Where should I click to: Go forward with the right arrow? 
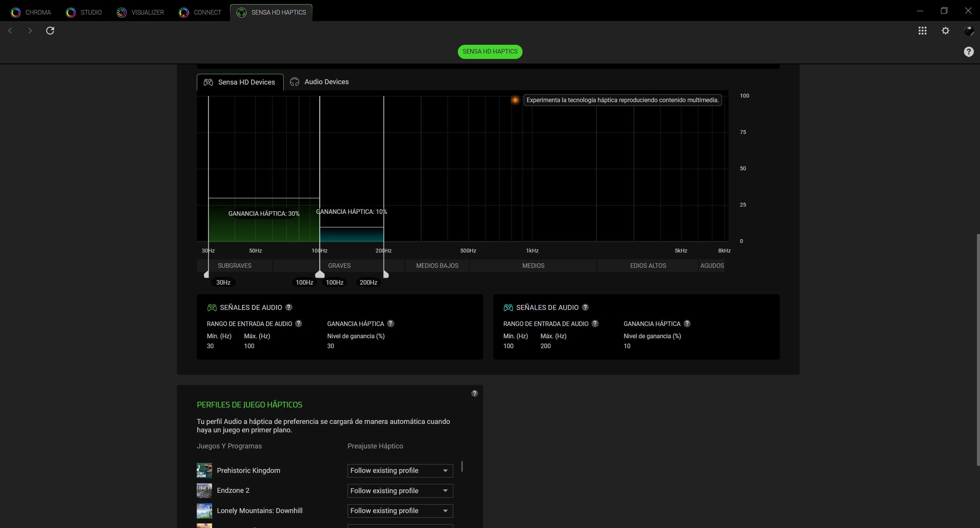pos(30,31)
